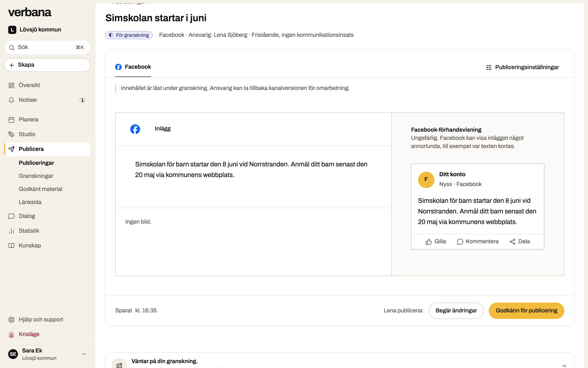Click the Dialog speech bubble icon
This screenshot has width=588, height=368.
point(11,216)
